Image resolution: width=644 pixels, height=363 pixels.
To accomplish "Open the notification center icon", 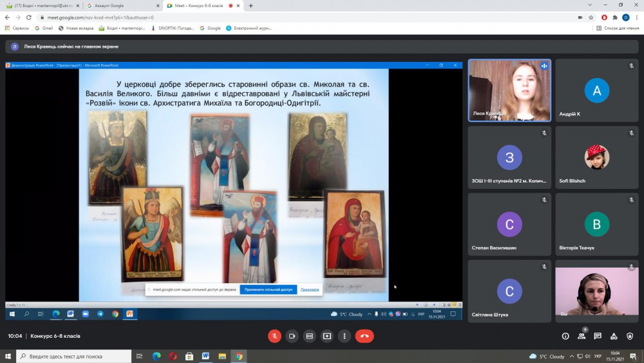I will [x=633, y=357].
